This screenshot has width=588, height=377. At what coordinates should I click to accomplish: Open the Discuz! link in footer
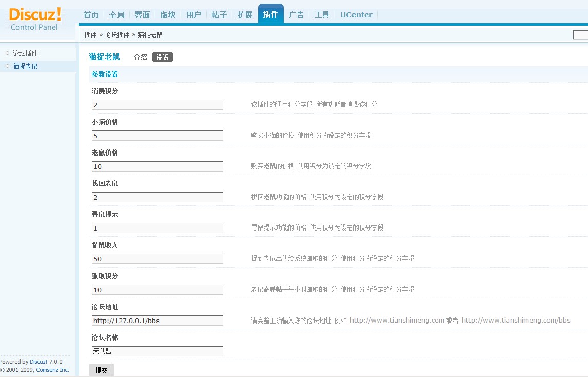point(38,362)
